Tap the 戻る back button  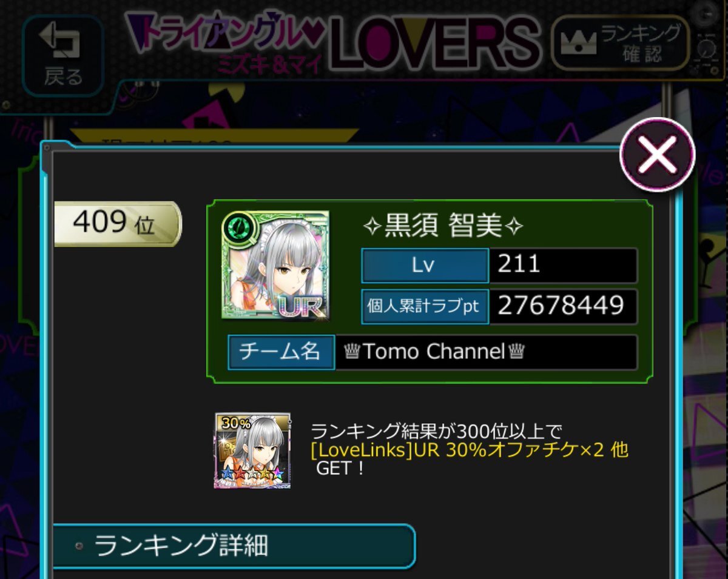point(62,56)
